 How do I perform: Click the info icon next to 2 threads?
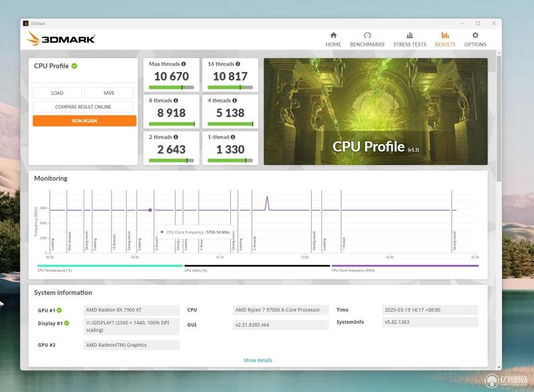click(x=176, y=137)
